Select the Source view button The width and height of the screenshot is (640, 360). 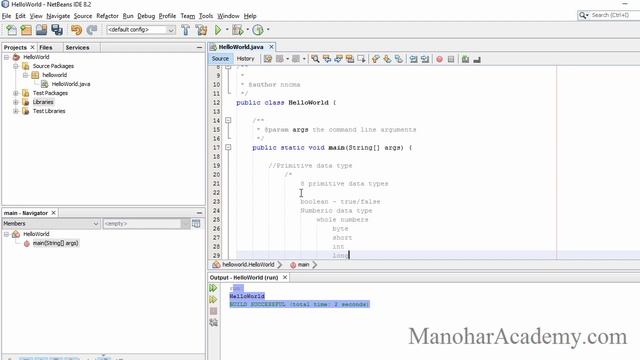(x=220, y=59)
